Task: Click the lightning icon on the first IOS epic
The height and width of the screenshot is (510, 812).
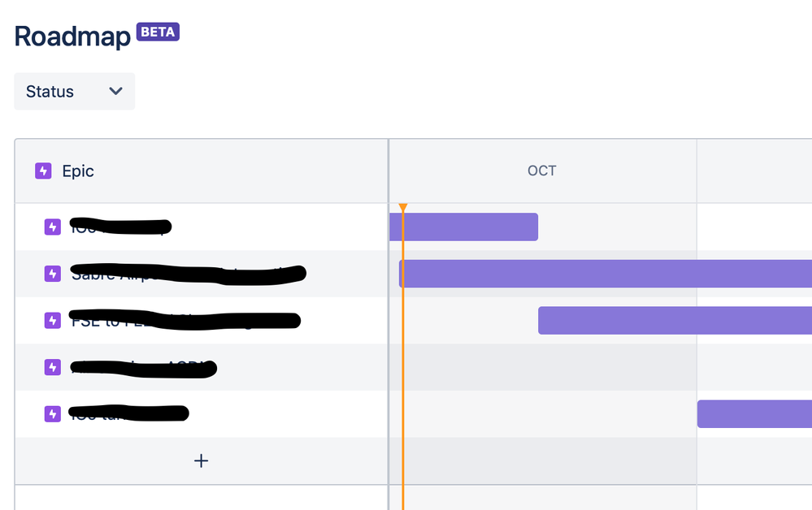Action: tap(52, 227)
